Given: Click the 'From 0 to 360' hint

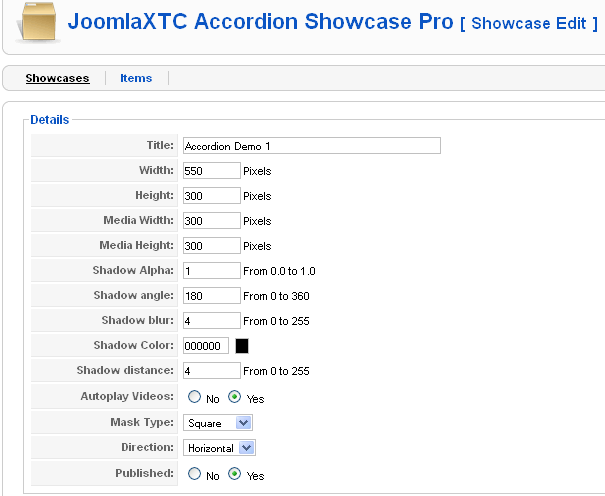Looking at the screenshot, I should coord(276,296).
